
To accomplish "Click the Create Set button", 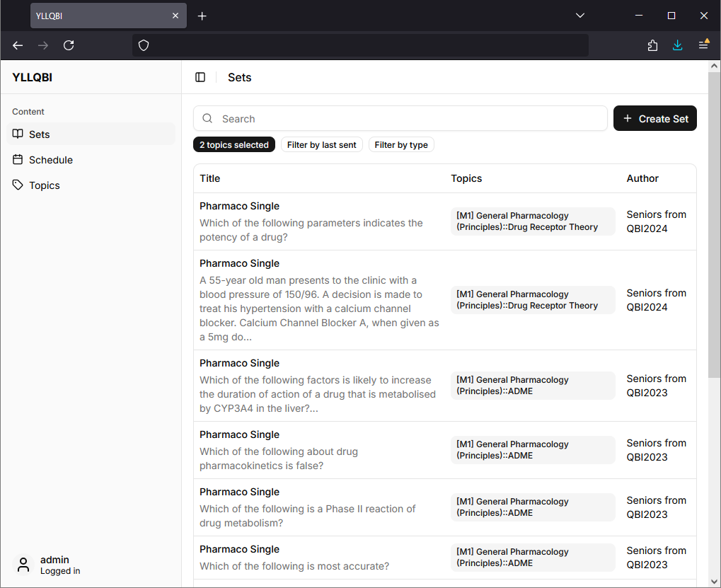I will tap(654, 118).
